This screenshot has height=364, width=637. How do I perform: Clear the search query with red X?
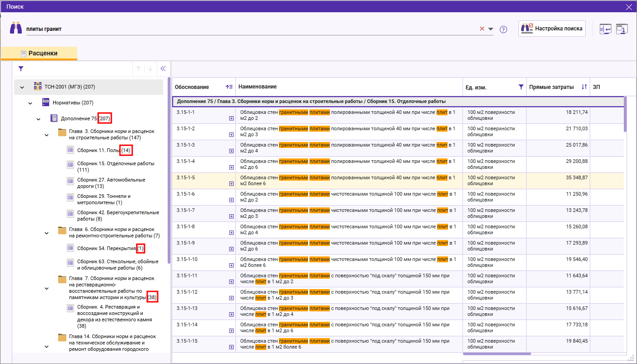tap(482, 29)
